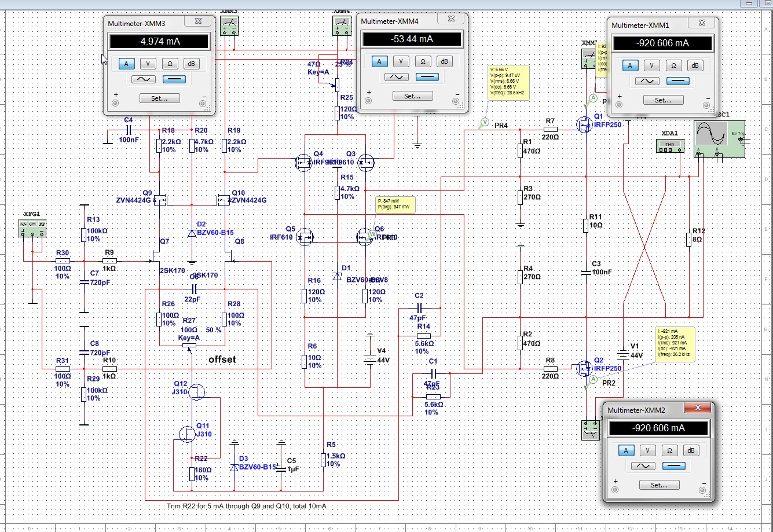Image resolution: width=773 pixels, height=532 pixels.
Task: Select the Q9 ZVN4424G transistor symbol
Action: coord(160,200)
